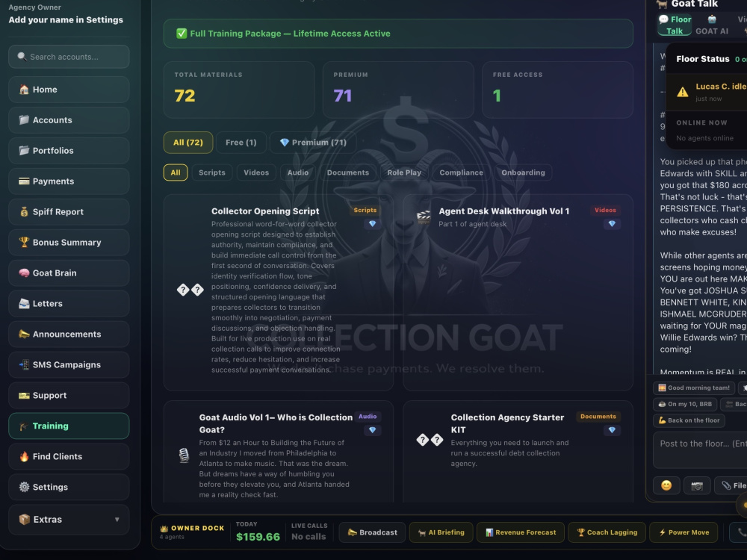Open Bonus Summary page
The width and height of the screenshot is (747, 560).
click(x=69, y=243)
